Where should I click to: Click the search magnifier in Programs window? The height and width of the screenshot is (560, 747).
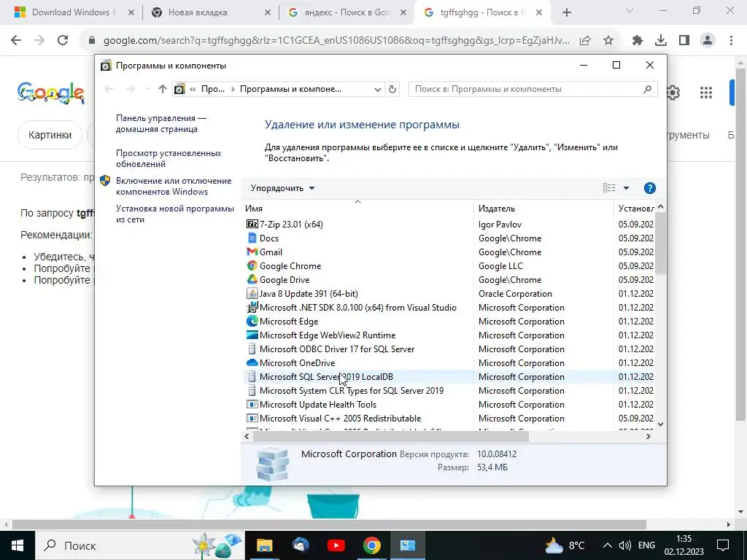647,89
